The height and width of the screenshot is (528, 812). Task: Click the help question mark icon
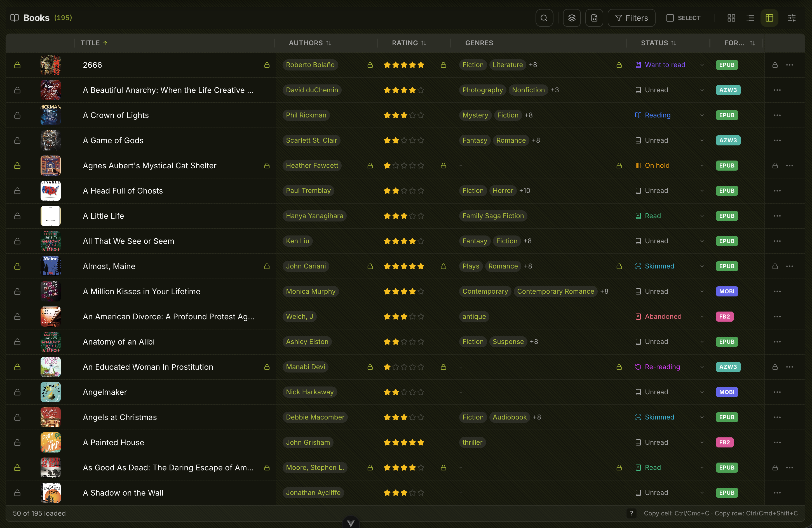(632, 513)
